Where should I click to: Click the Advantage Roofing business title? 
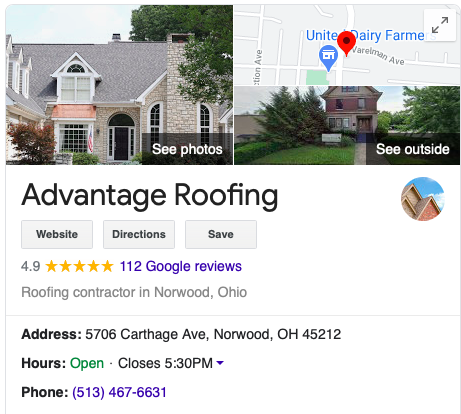pyautogui.click(x=150, y=195)
